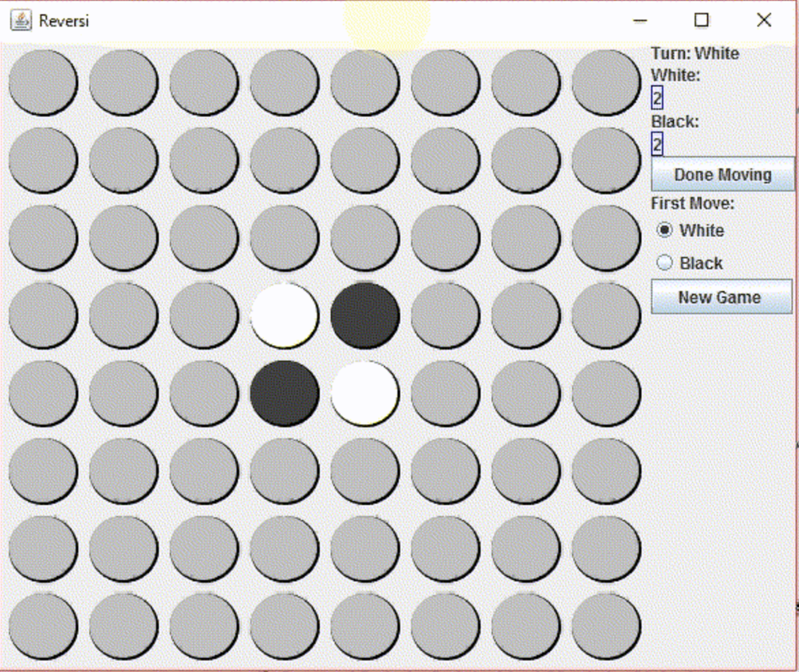Viewport: 799px width, 672px height.
Task: Click the White score field
Action: (x=658, y=98)
